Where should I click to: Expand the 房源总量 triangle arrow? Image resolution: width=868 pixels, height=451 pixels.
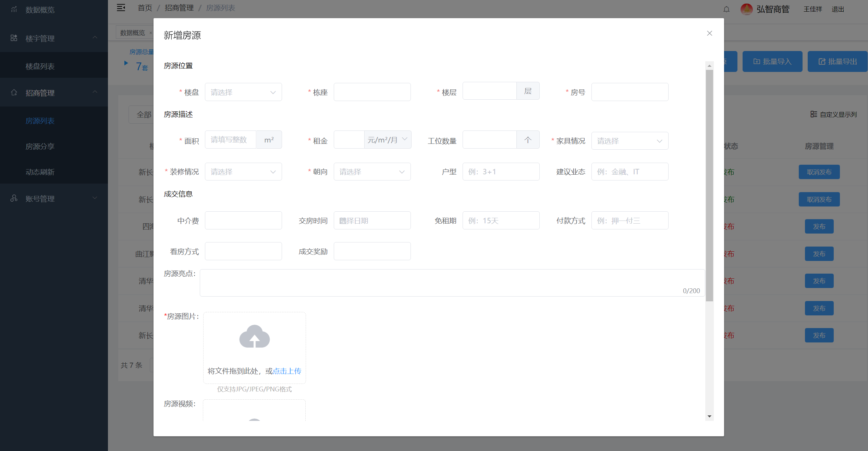126,63
